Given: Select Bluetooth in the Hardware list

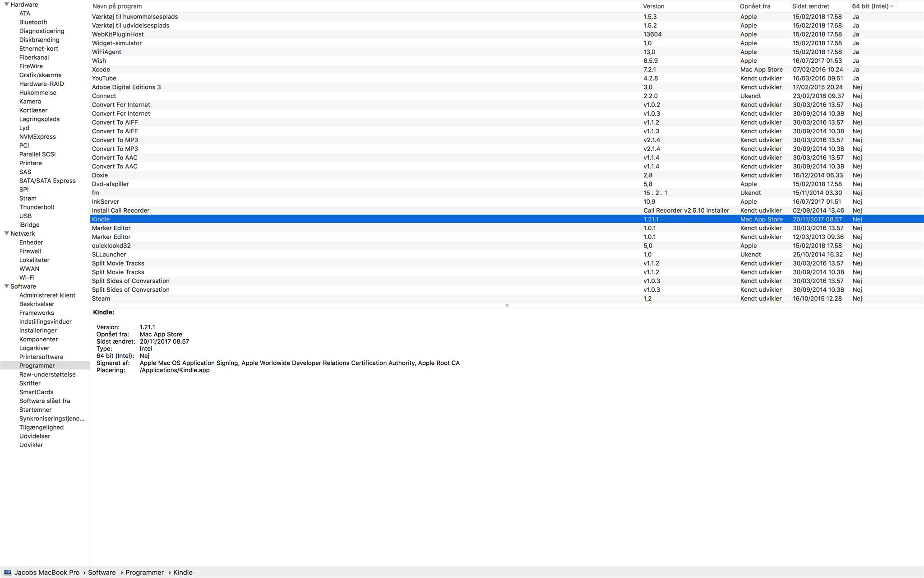Looking at the screenshot, I should click(x=33, y=22).
